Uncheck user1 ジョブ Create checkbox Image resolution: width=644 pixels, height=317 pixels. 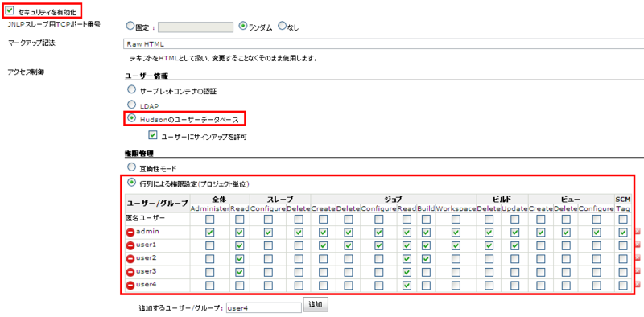tap(324, 246)
